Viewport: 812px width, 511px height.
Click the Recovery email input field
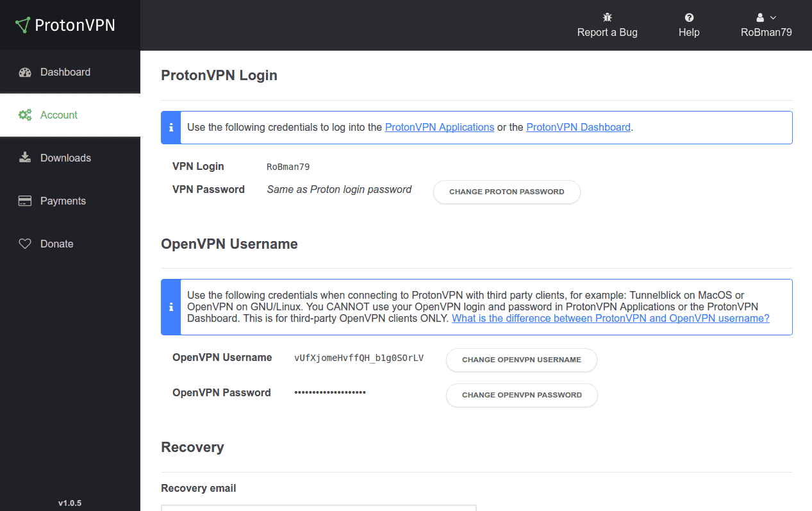click(319, 507)
